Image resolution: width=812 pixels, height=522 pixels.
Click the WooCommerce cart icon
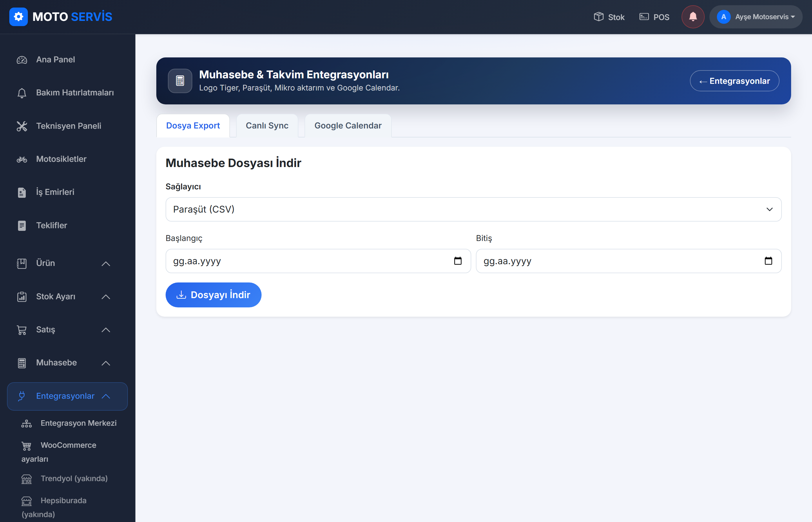[26, 446]
